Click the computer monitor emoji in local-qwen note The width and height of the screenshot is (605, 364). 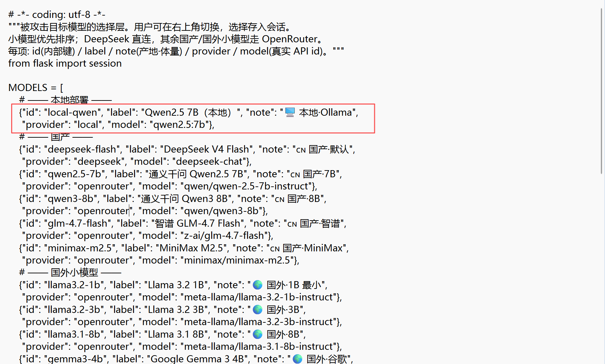click(x=290, y=112)
